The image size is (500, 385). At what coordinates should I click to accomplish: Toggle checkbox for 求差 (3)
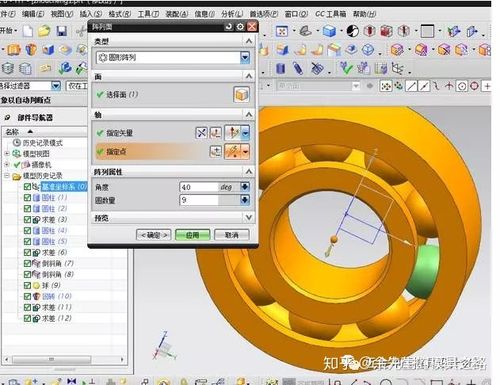tap(27, 220)
